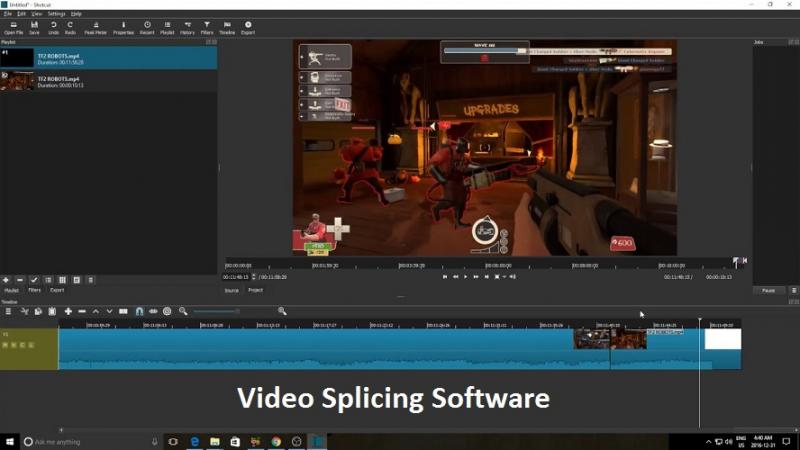Image resolution: width=800 pixels, height=450 pixels.
Task: Click the player fast forward button
Action: (476, 277)
